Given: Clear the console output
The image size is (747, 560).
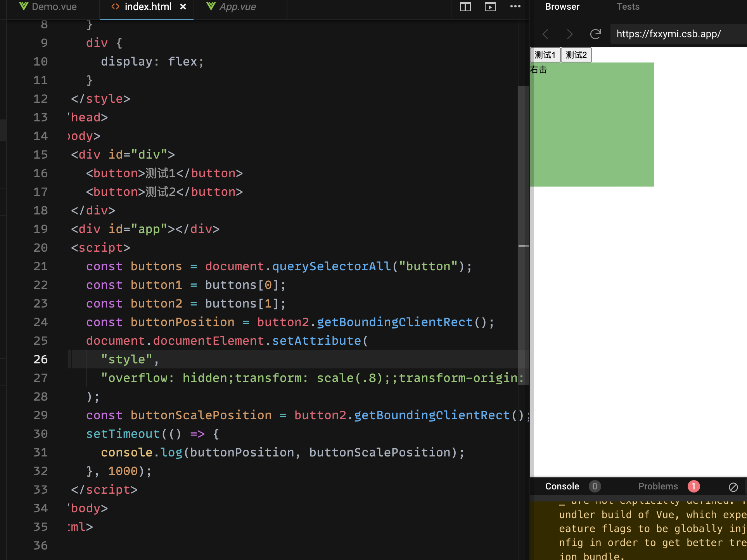Looking at the screenshot, I should (733, 487).
